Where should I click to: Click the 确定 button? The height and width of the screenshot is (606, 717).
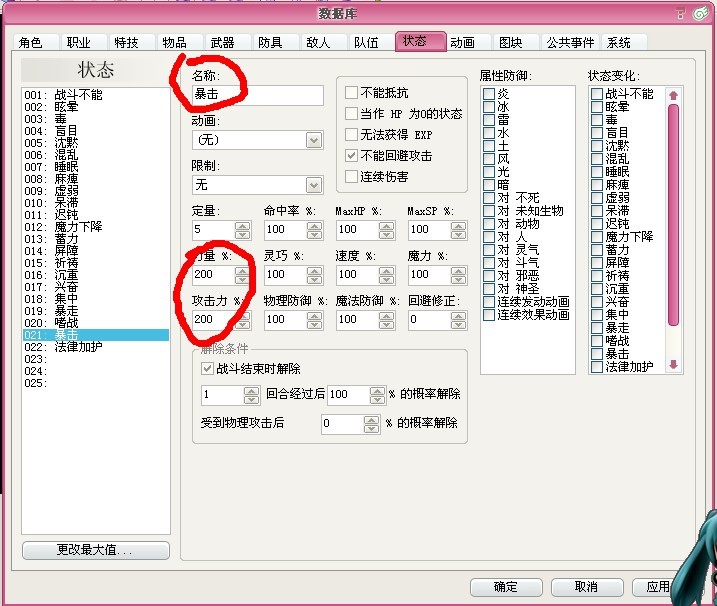[x=506, y=587]
